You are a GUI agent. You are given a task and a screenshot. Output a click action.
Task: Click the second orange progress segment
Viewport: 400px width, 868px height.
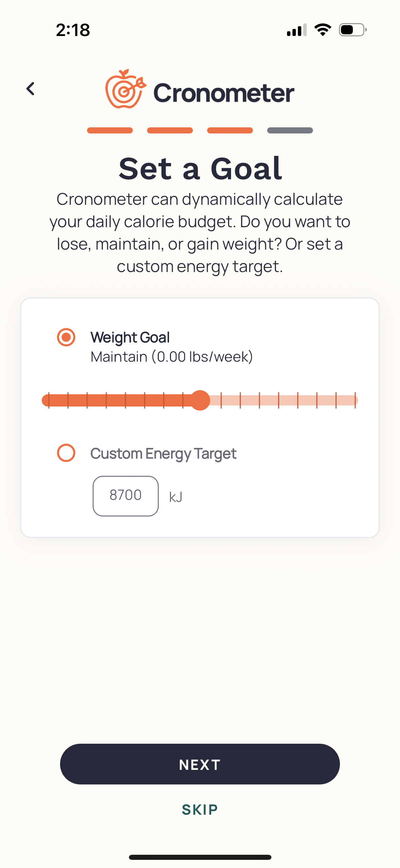click(170, 130)
